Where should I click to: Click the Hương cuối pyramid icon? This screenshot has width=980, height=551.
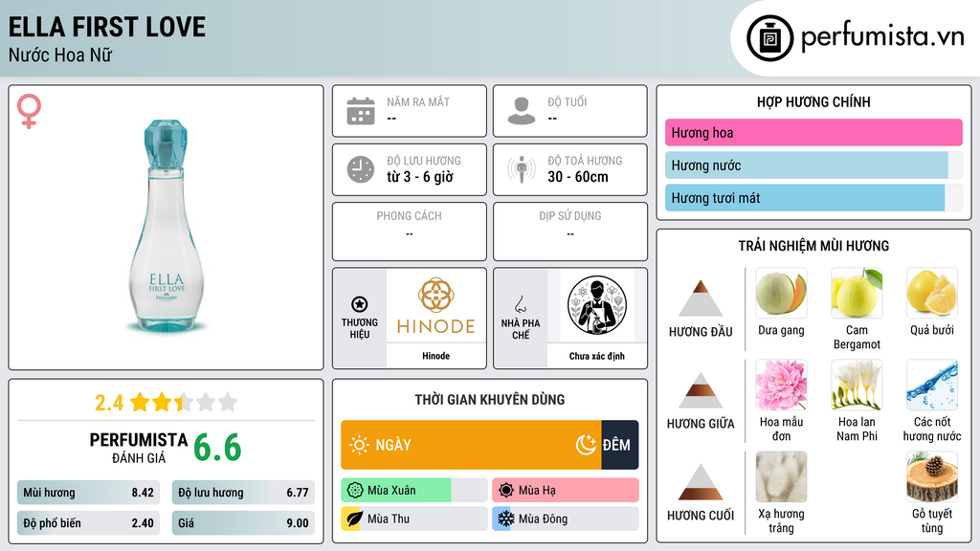(x=701, y=482)
